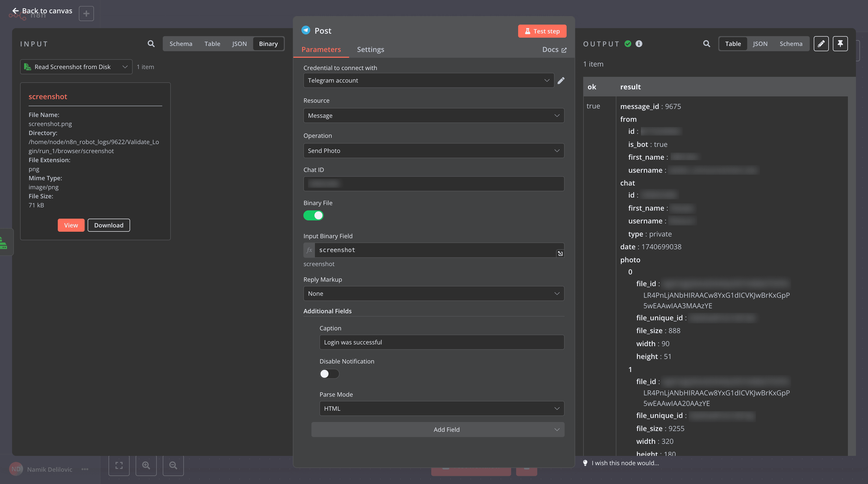Screen dimensions: 868x484
Task: Switch to the Settings tab
Action: [370, 49]
